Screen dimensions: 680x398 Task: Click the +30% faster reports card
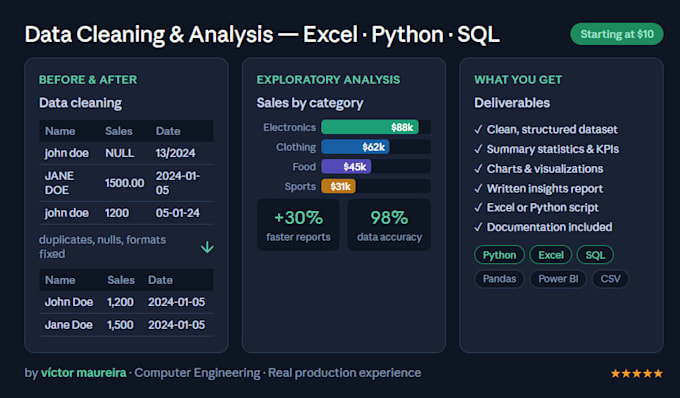pyautogui.click(x=298, y=225)
